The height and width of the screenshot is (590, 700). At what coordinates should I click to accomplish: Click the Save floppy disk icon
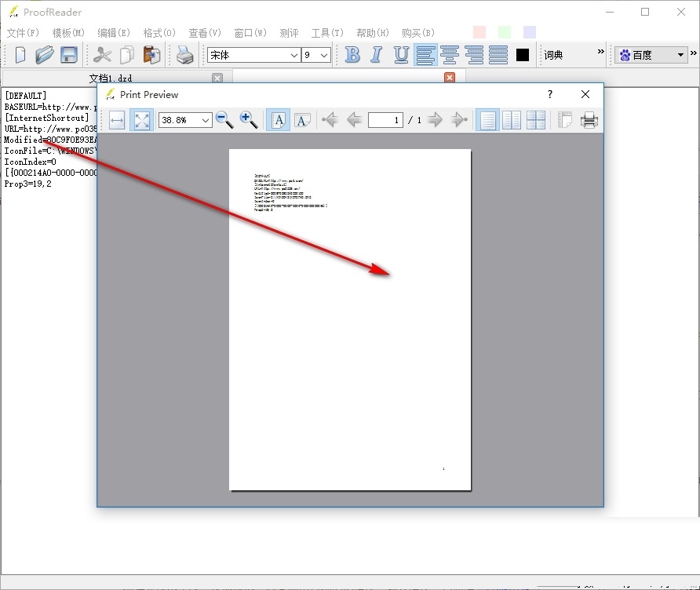[69, 55]
